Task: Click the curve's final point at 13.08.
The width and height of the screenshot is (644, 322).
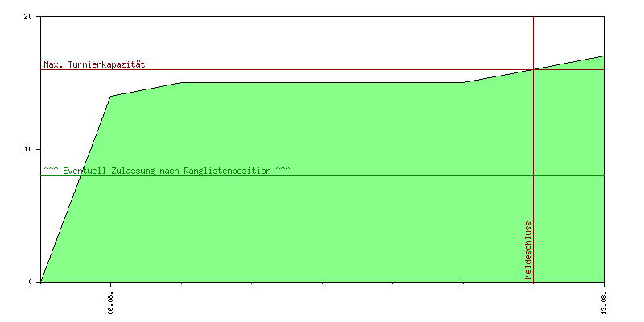Action: tap(604, 56)
